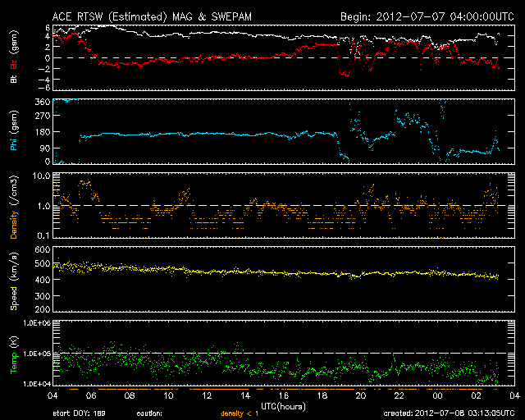Image resolution: width=525 pixels, height=420 pixels.
Task: Click the '90' tick on the Phi axis
Action: point(45,148)
